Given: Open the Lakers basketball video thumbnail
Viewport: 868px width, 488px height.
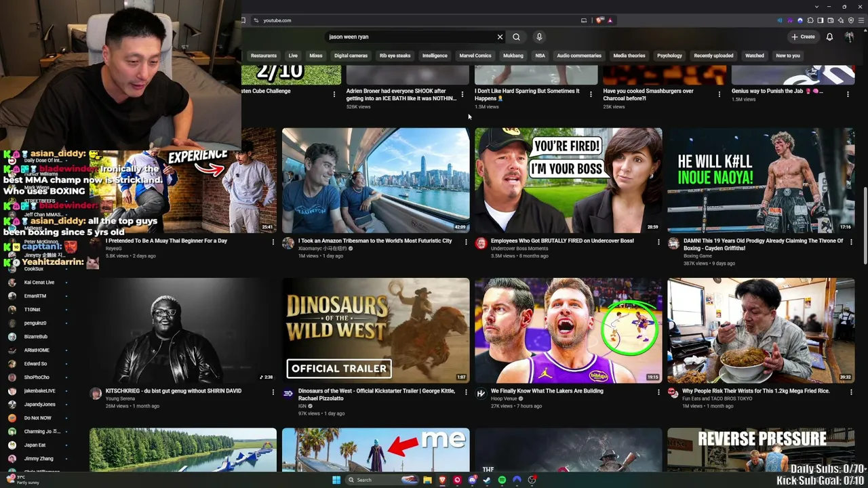Looking at the screenshot, I should click(x=568, y=330).
